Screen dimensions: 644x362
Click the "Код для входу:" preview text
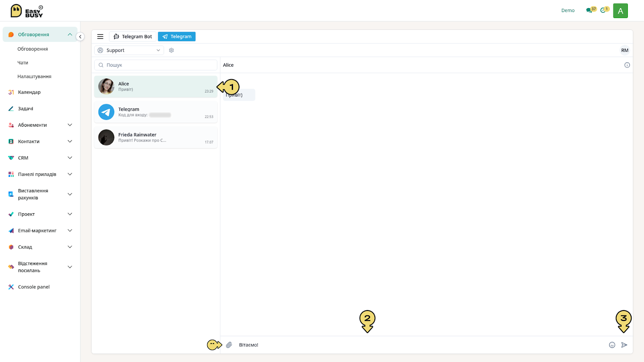(133, 115)
